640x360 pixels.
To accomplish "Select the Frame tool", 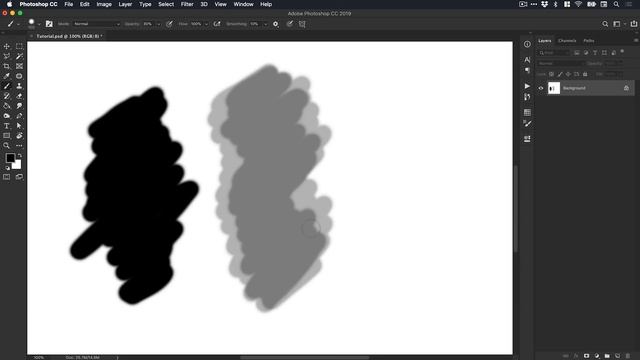I will click(x=19, y=66).
